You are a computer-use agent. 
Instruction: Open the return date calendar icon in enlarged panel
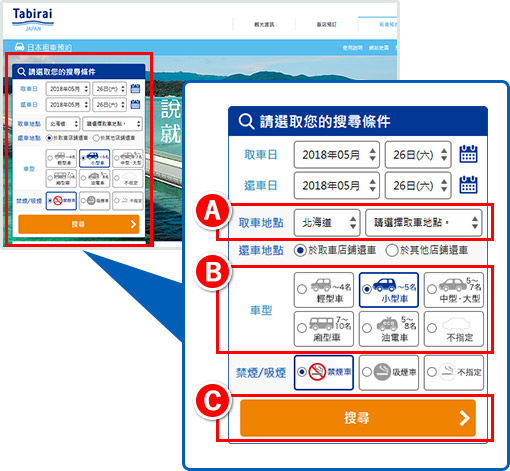click(468, 185)
